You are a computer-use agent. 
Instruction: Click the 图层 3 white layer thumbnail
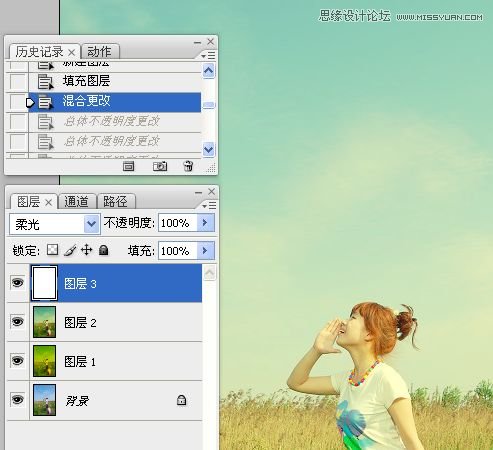tap(44, 283)
